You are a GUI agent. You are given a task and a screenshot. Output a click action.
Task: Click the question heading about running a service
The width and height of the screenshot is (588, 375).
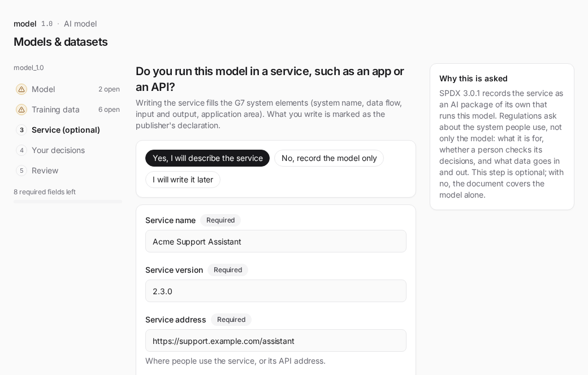point(270,79)
